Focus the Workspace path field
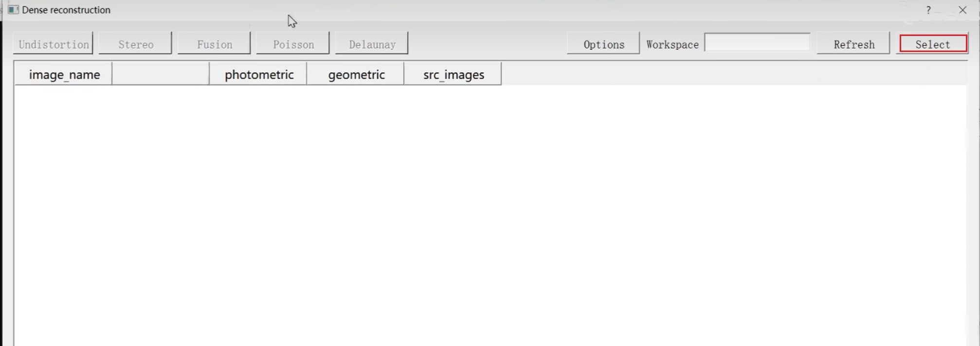980x346 pixels. point(757,42)
